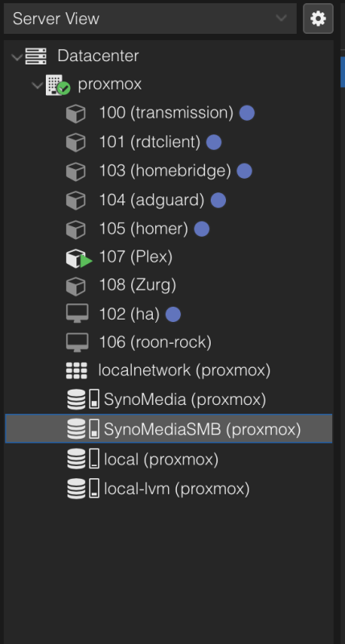Click the proxmox node building icon
The width and height of the screenshot is (345, 644).
click(x=58, y=85)
